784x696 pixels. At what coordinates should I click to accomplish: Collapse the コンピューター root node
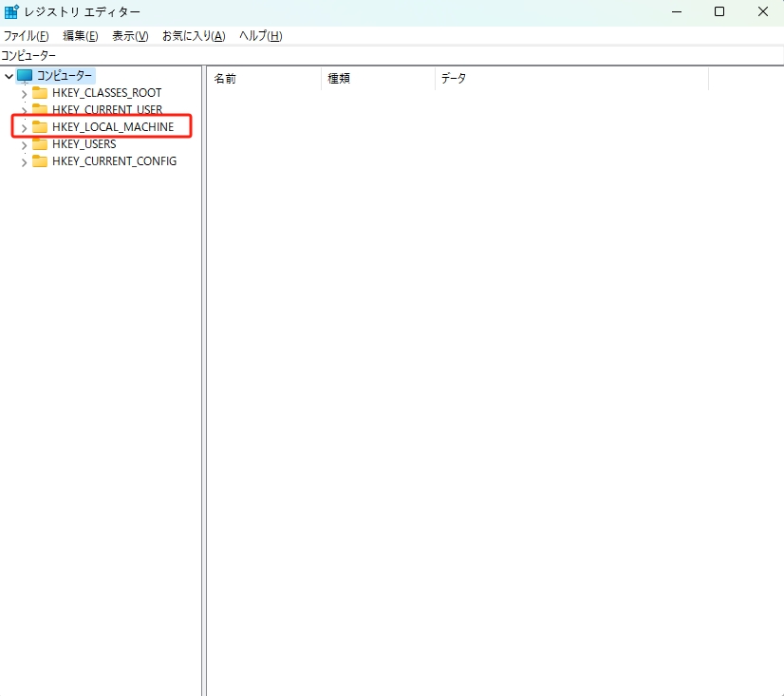point(9,76)
